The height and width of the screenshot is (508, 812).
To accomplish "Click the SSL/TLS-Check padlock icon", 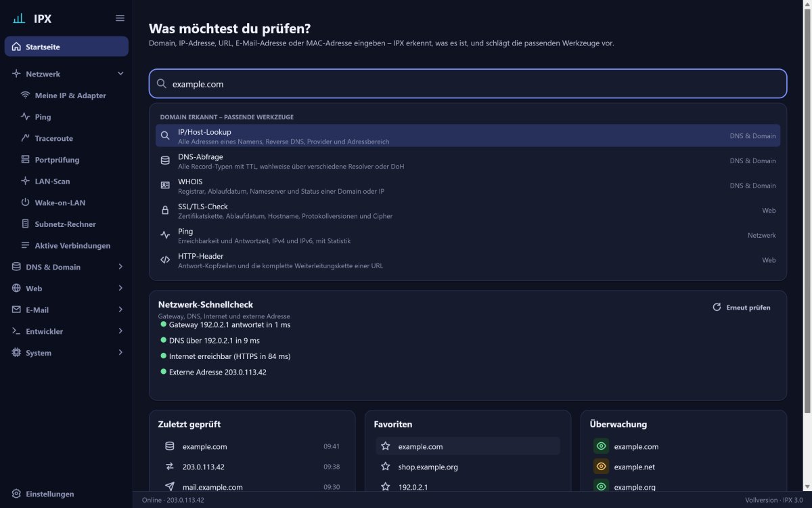I will click(165, 211).
